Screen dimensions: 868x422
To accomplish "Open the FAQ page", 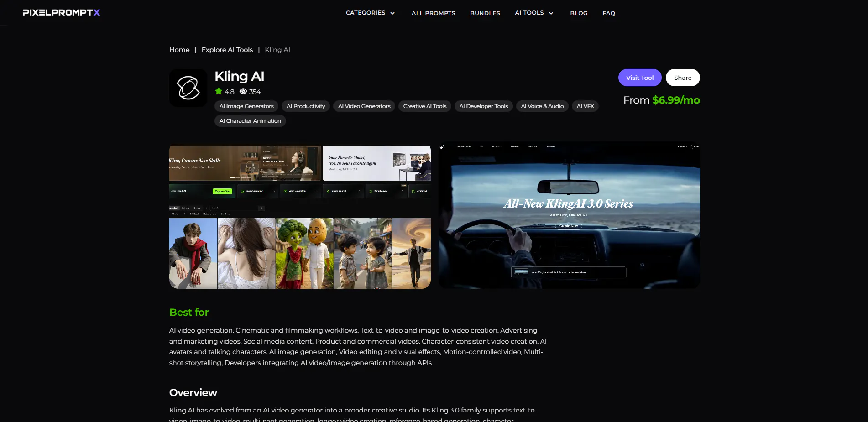I will (609, 13).
